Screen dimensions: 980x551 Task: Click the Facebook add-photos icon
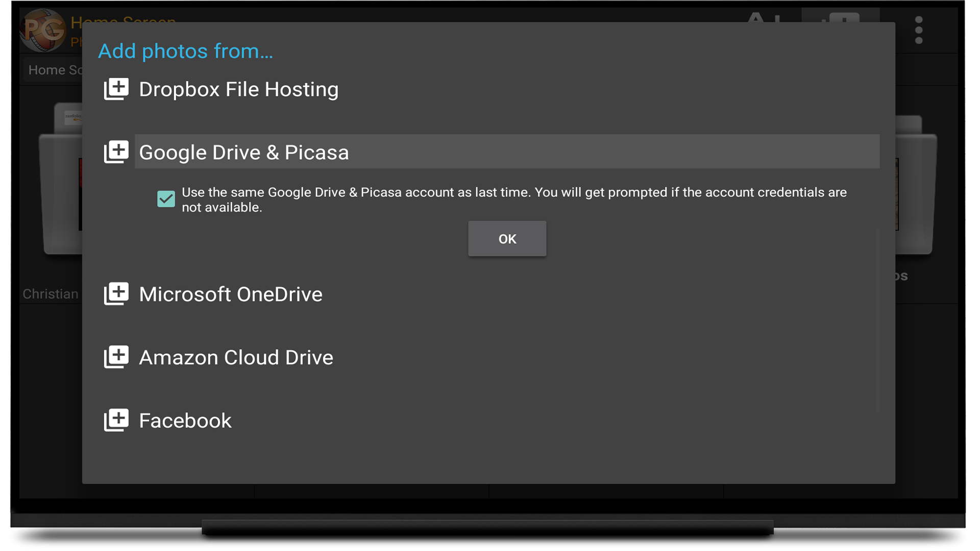[x=116, y=420]
